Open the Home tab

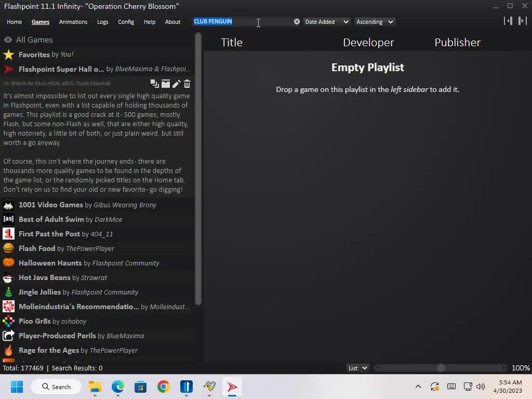(x=14, y=22)
